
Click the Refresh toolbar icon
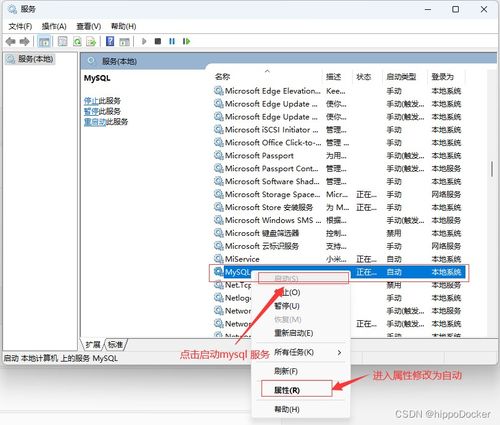(77, 41)
